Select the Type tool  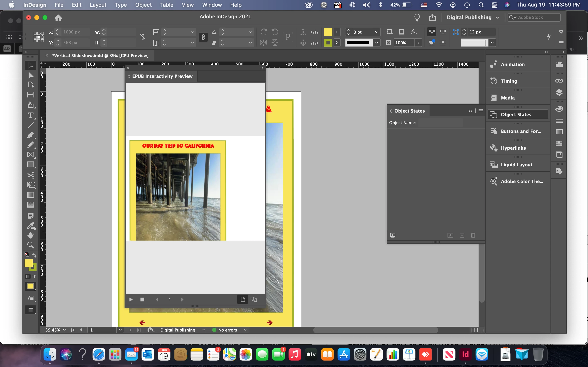(x=30, y=116)
